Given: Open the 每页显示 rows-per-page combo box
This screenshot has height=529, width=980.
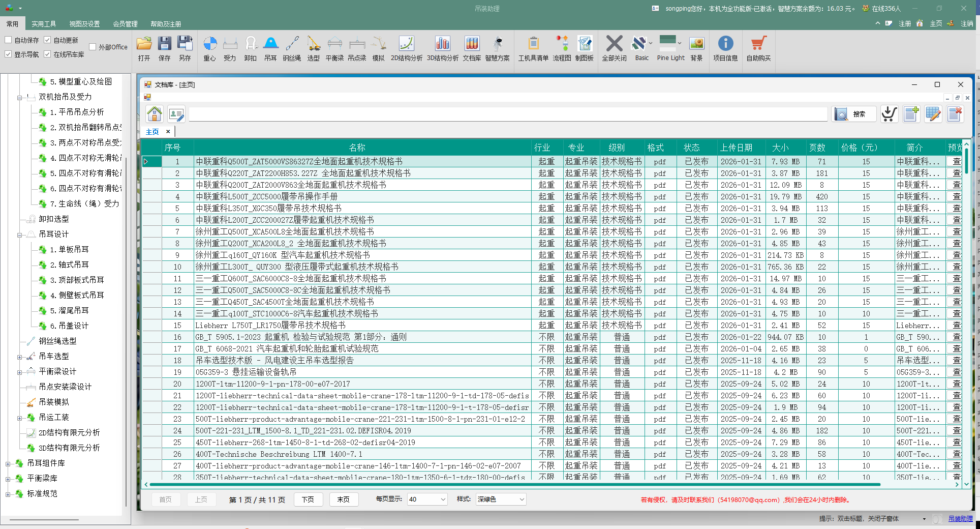Looking at the screenshot, I should point(427,499).
